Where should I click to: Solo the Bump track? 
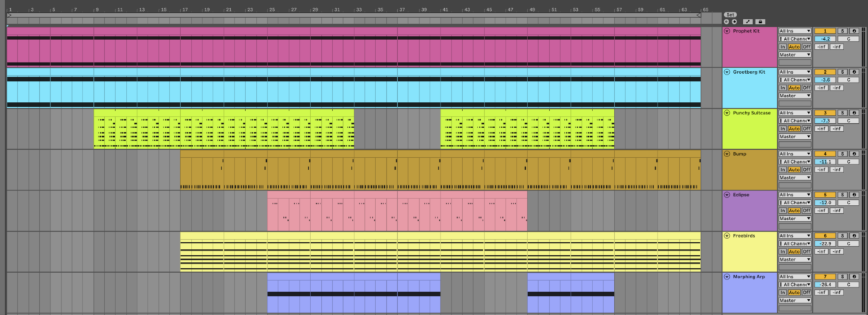843,154
